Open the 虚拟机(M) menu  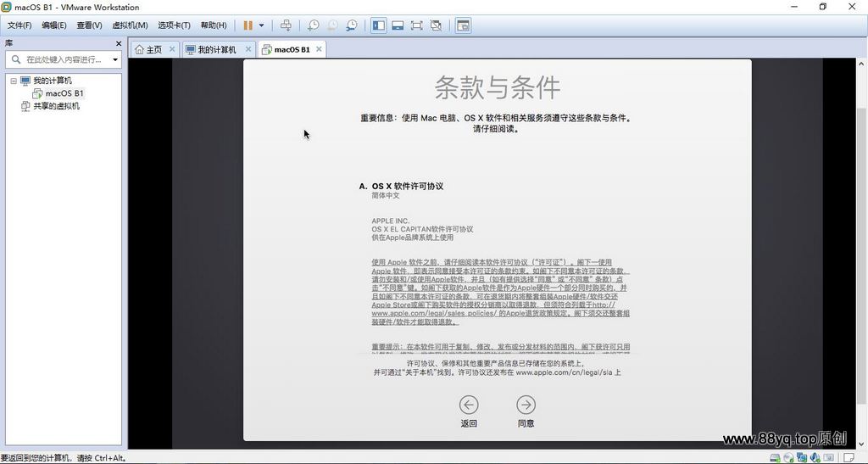(x=130, y=25)
